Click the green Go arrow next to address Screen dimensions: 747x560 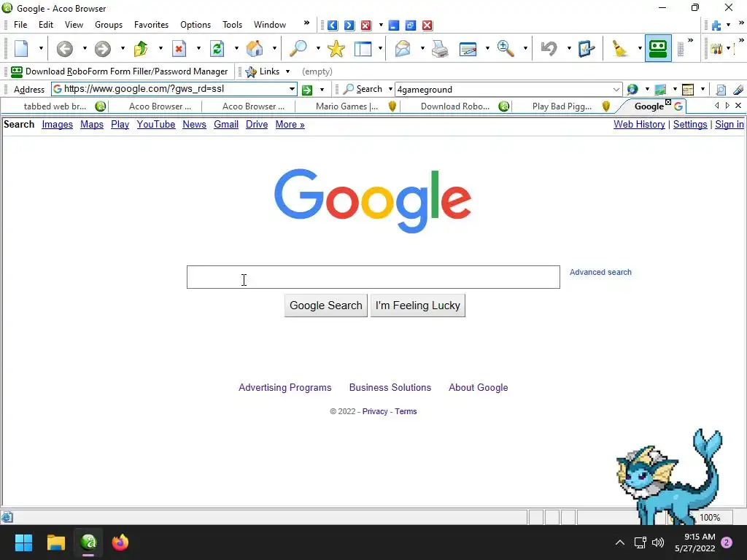pyautogui.click(x=307, y=90)
